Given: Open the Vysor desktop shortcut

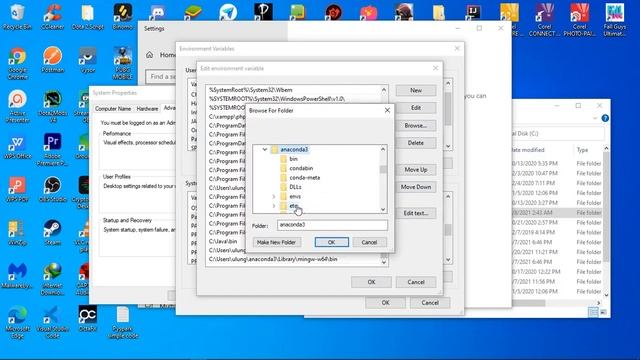Looking at the screenshot, I should pyautogui.click(x=88, y=60).
